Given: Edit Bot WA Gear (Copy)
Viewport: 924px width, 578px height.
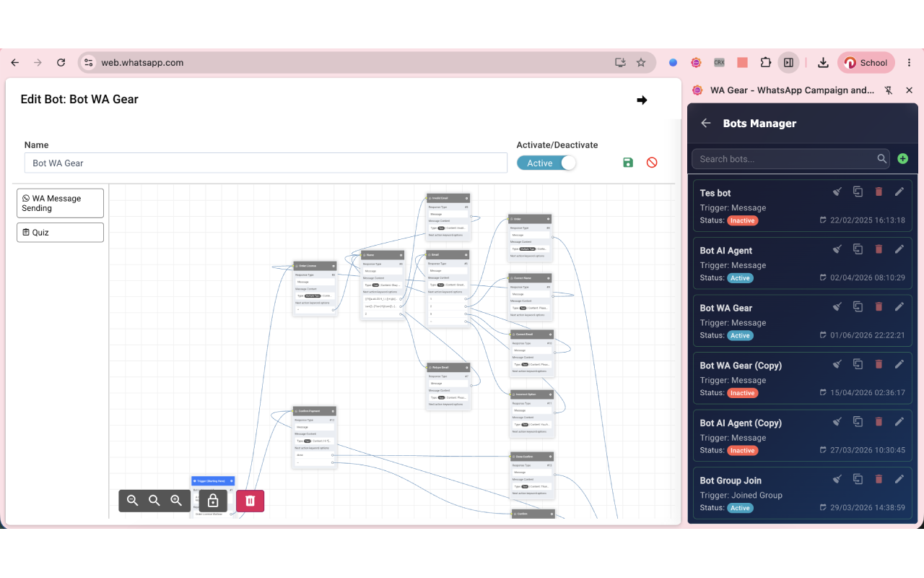Looking at the screenshot, I should coord(899,364).
